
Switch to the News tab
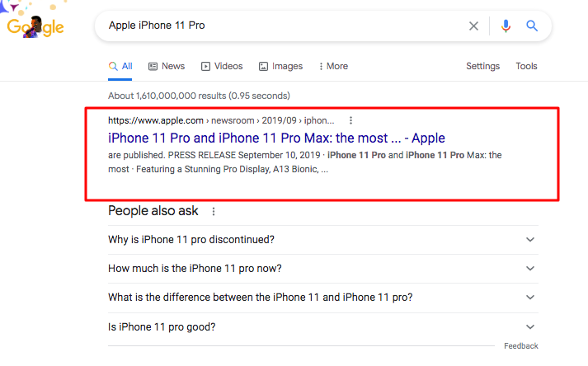coord(167,67)
